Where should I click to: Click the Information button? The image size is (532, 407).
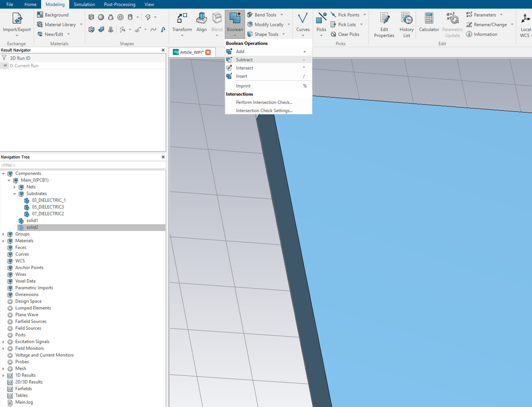pyautogui.click(x=482, y=34)
